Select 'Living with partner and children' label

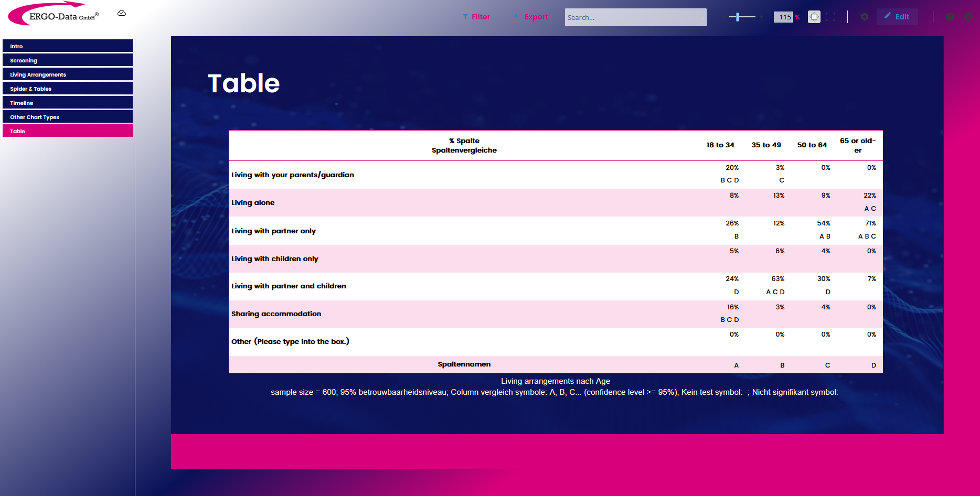point(289,286)
